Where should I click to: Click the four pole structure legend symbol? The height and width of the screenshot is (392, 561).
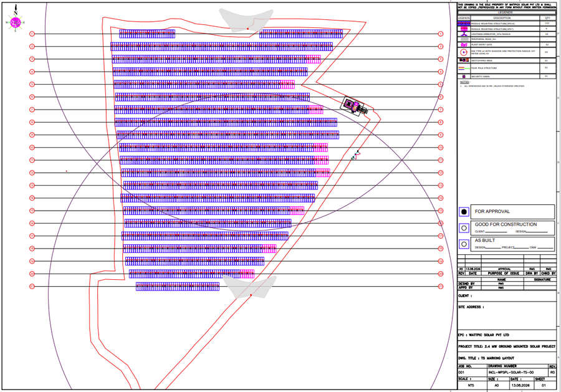pos(464,69)
